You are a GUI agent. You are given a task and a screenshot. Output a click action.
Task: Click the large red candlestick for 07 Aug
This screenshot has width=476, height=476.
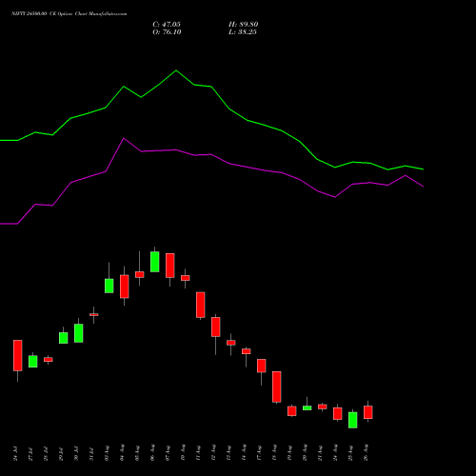click(x=170, y=266)
